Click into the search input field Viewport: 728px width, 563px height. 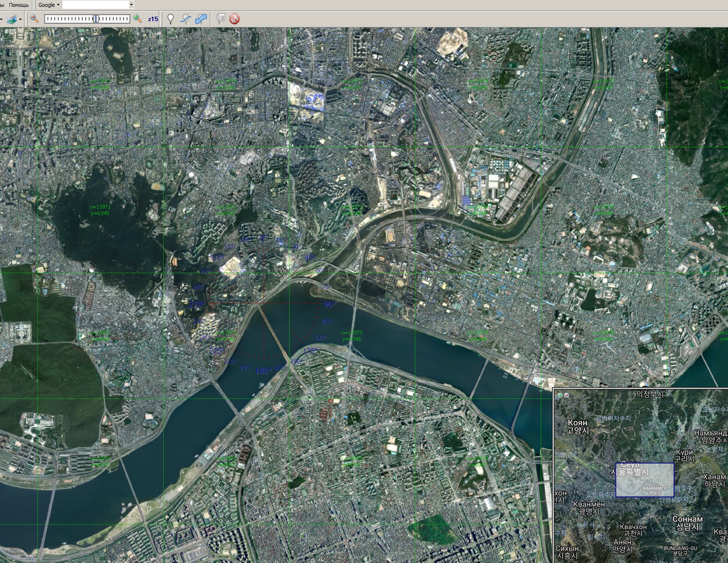click(95, 5)
